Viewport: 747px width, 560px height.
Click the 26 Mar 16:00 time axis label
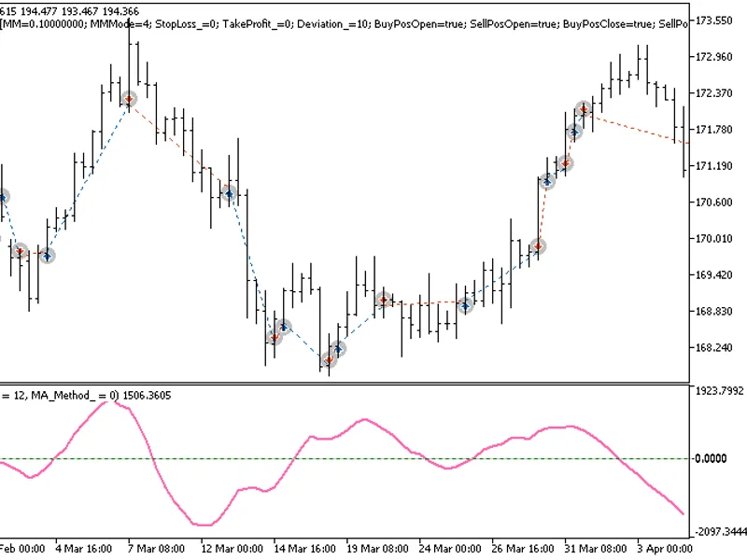[523, 549]
